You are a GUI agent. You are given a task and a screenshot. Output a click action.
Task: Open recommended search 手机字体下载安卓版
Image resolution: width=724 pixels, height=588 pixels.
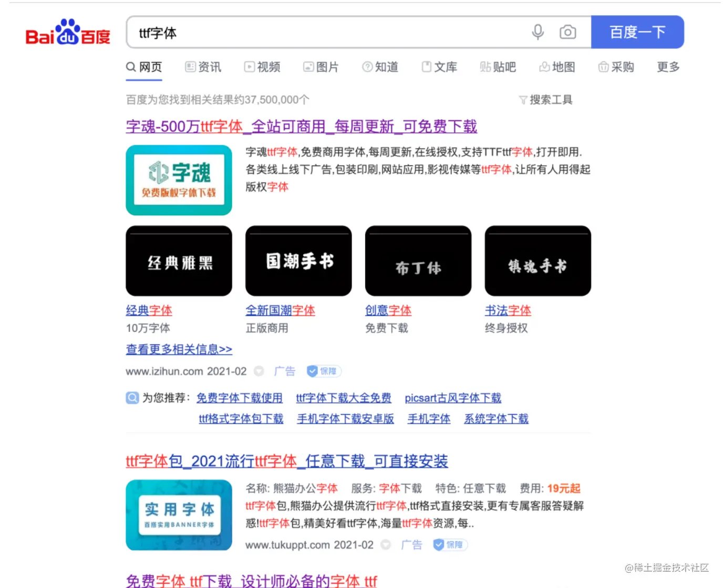pyautogui.click(x=346, y=419)
